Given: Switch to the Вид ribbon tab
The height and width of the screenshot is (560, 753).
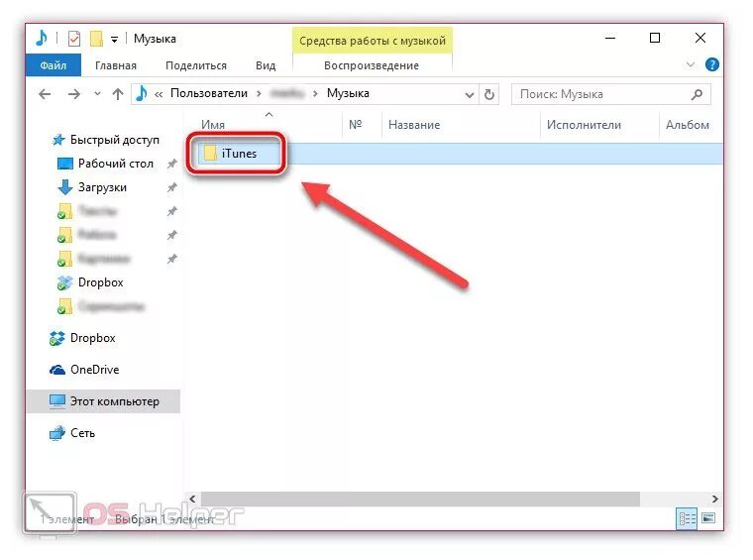Looking at the screenshot, I should click(266, 65).
